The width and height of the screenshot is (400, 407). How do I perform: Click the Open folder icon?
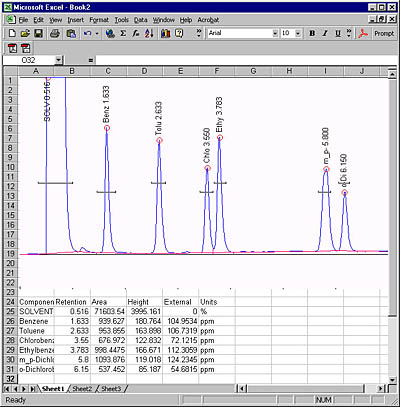click(25, 33)
